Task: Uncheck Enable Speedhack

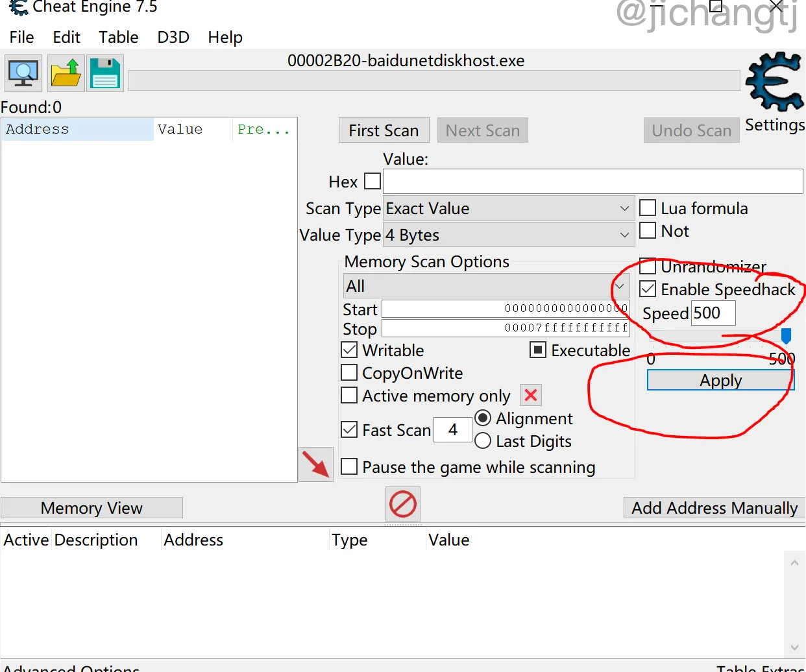Action: [648, 289]
